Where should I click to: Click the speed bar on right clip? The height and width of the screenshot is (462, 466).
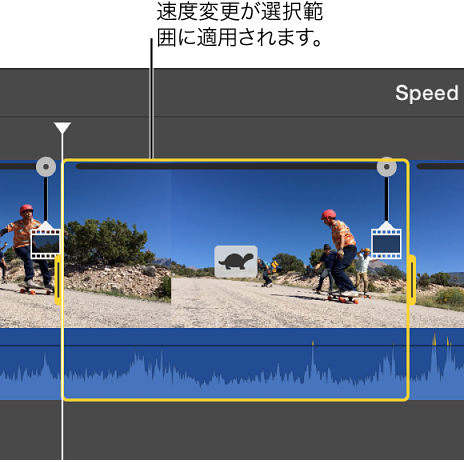(x=440, y=166)
